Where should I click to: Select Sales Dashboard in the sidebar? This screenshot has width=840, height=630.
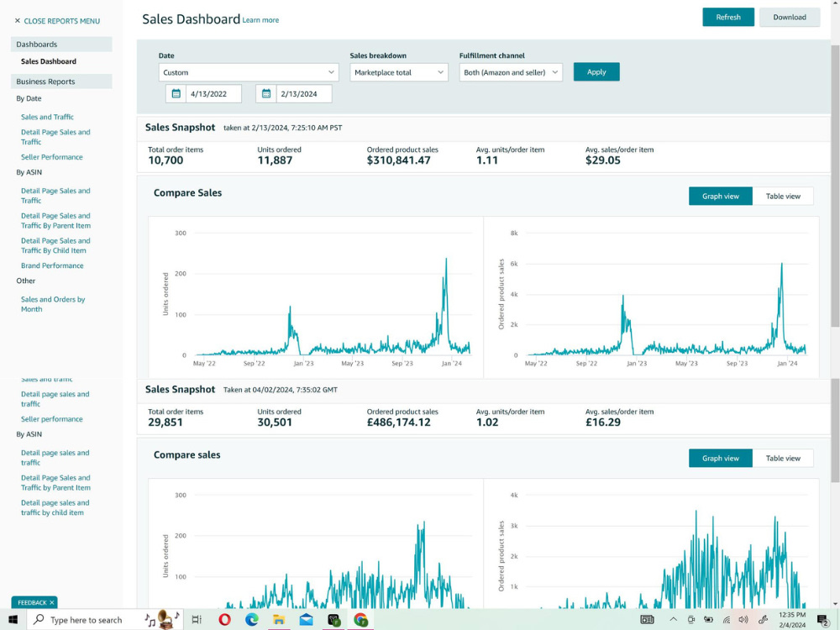[x=49, y=61]
